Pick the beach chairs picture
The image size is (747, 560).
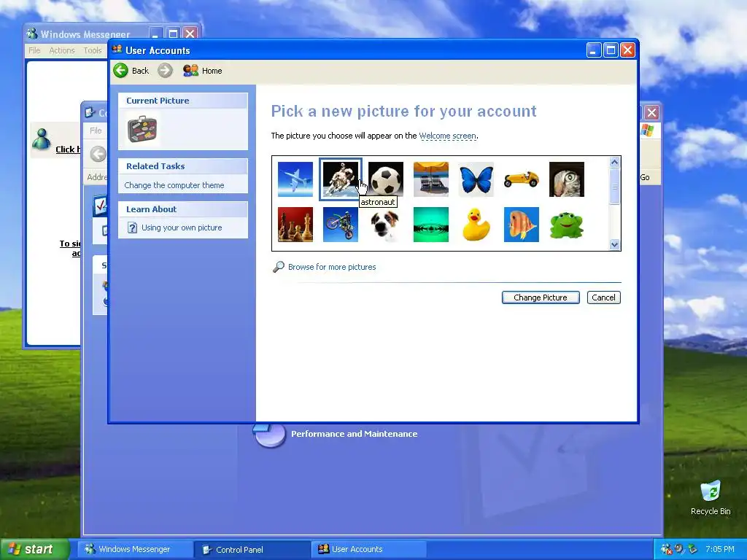point(430,179)
